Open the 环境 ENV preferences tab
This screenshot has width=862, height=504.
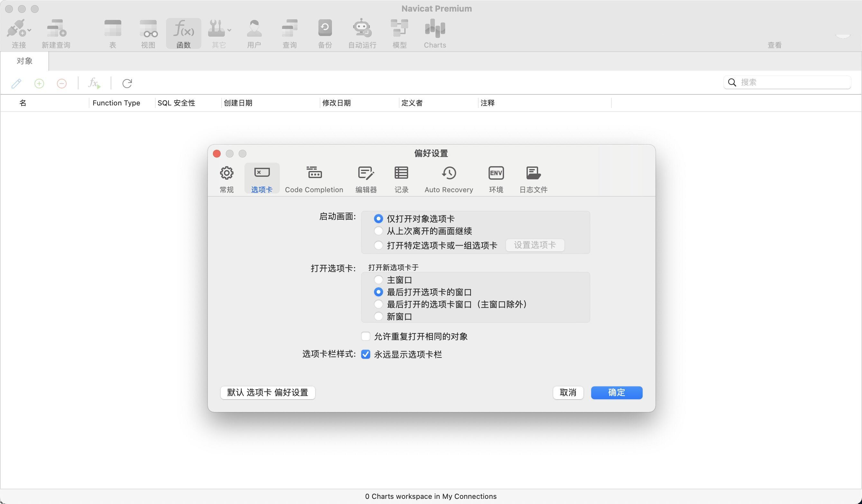click(x=496, y=179)
